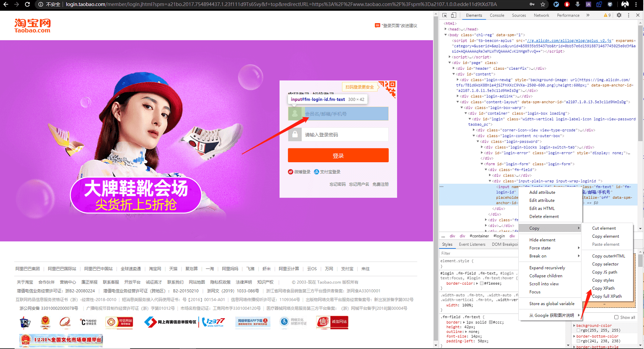Open the Force state submenu
This screenshot has width=644, height=349.
(x=550, y=248)
